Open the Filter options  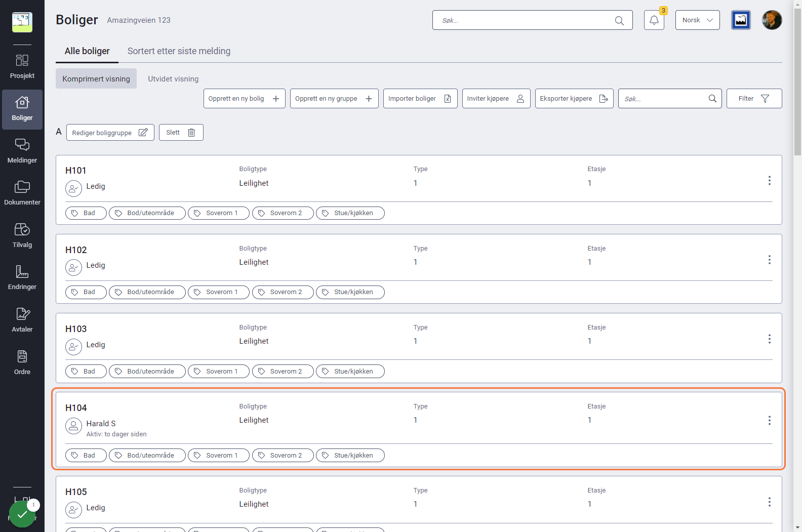[754, 99]
